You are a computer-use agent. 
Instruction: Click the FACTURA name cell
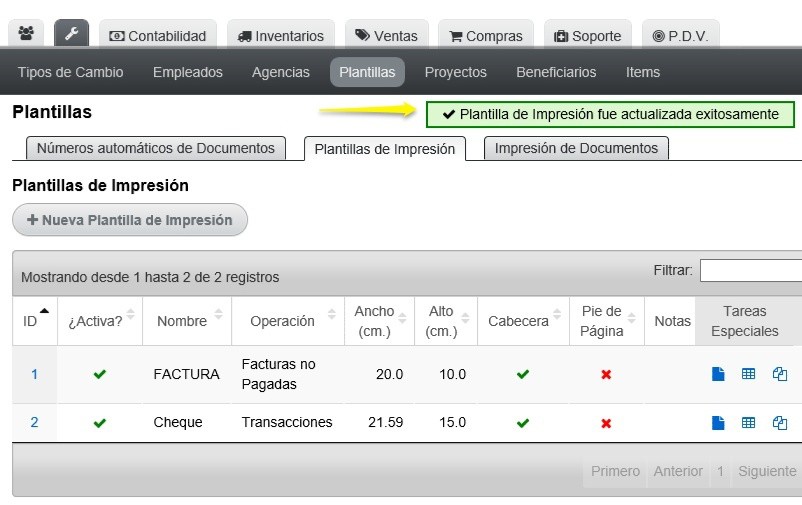[187, 374]
